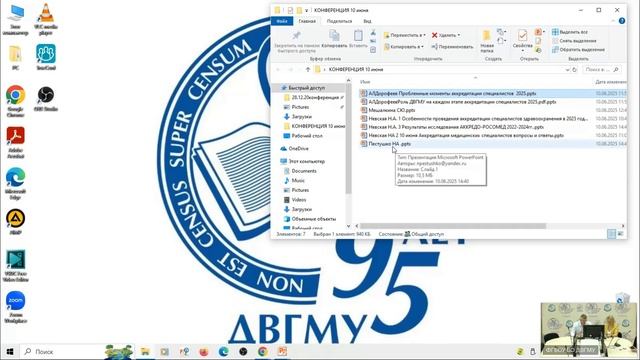Select Quick access in navigation pane
This screenshot has width=640, height=360.
point(306,88)
